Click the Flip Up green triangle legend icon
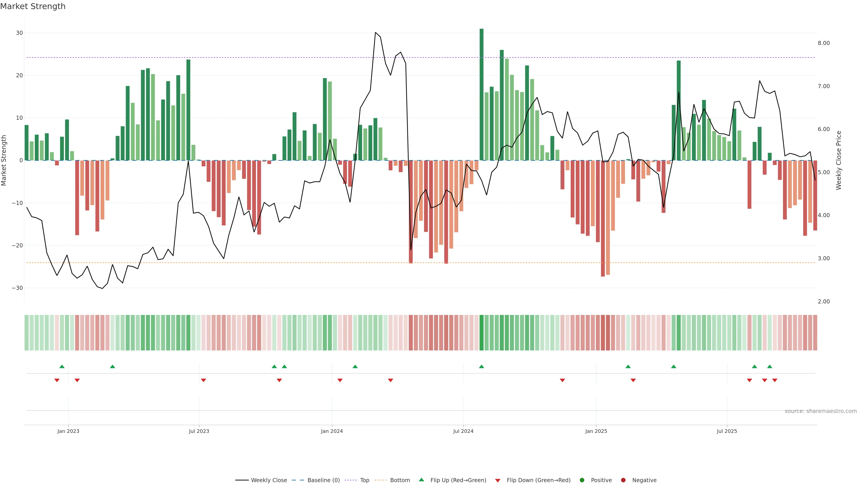Image resolution: width=868 pixels, height=488 pixels. point(421,480)
